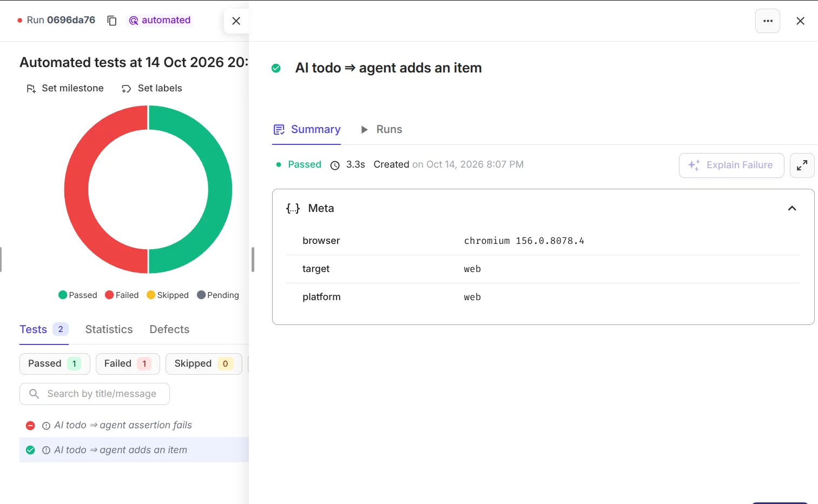Click Set labels
This screenshot has height=504, width=818.
[x=151, y=88]
